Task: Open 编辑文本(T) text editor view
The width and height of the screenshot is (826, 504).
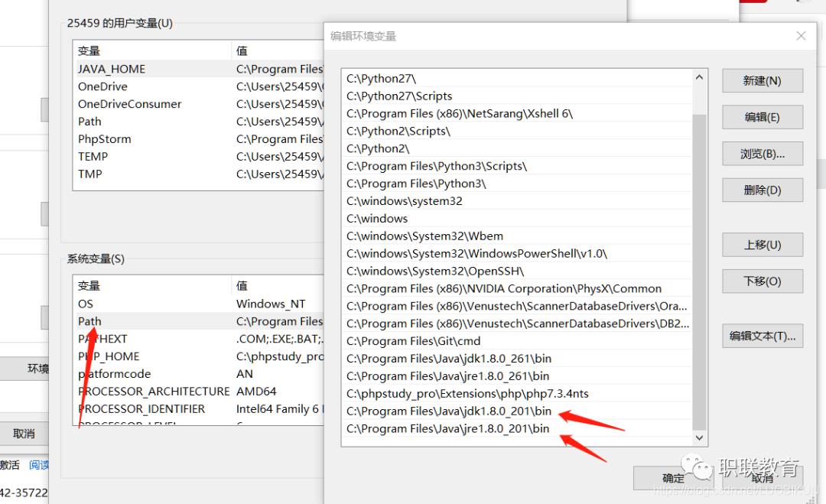Action: click(x=762, y=336)
